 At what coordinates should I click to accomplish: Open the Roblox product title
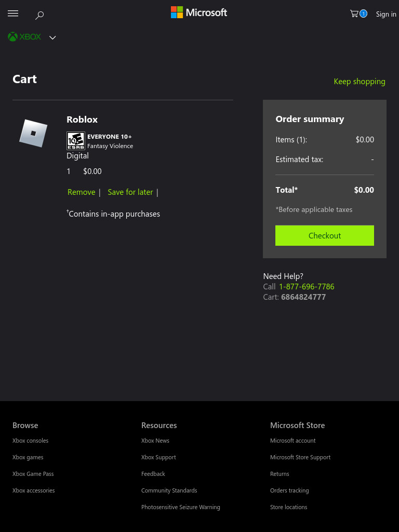82,119
